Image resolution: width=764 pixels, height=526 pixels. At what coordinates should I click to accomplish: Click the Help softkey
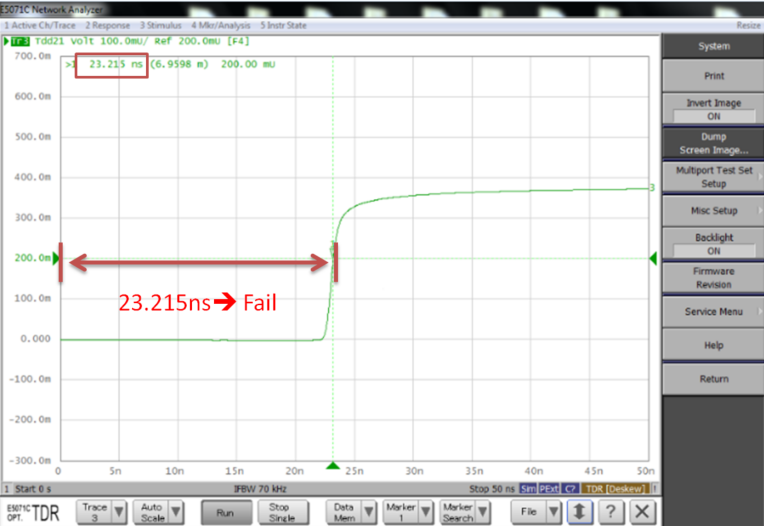pos(714,345)
